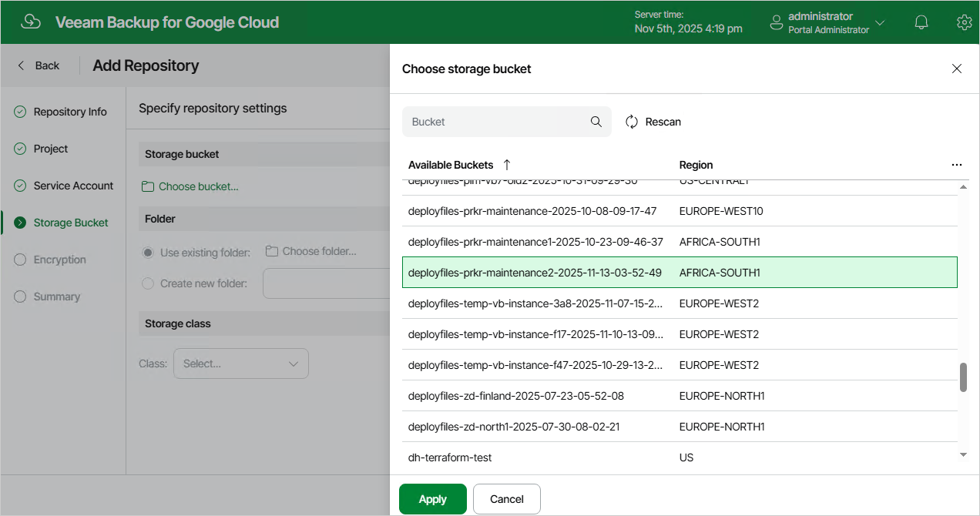980x516 pixels.
Task: Click the new folder name field
Action: [326, 283]
